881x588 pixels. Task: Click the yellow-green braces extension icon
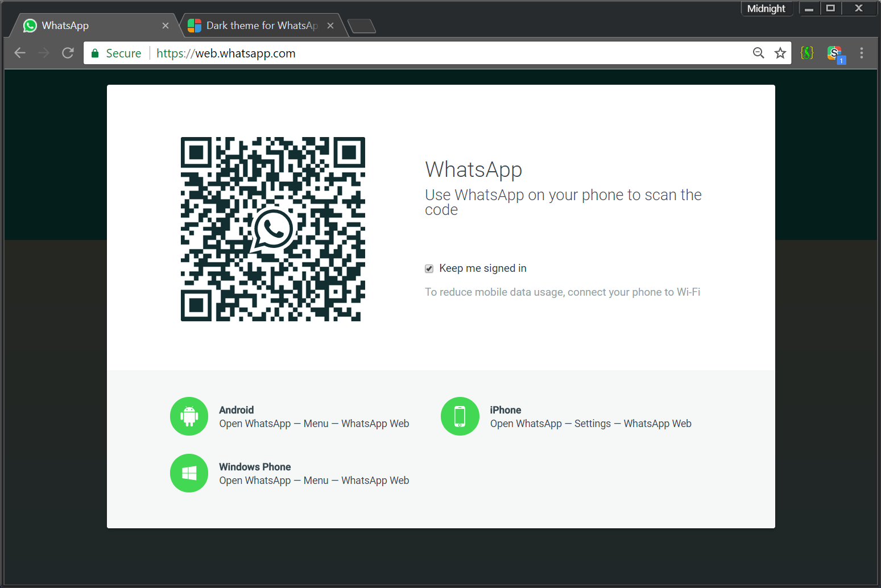pos(807,53)
